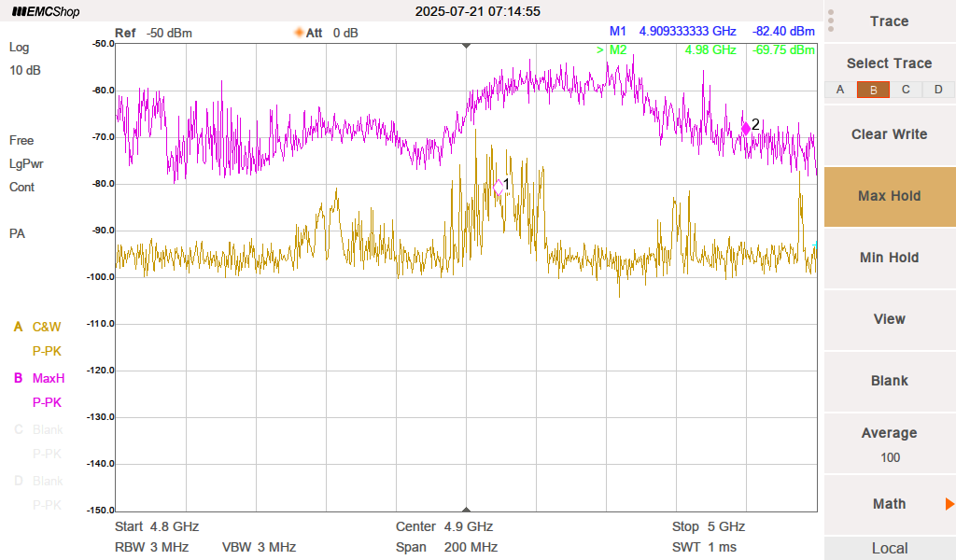Image resolution: width=956 pixels, height=560 pixels.
Task: Open the Trace menu header
Action: [x=889, y=21]
